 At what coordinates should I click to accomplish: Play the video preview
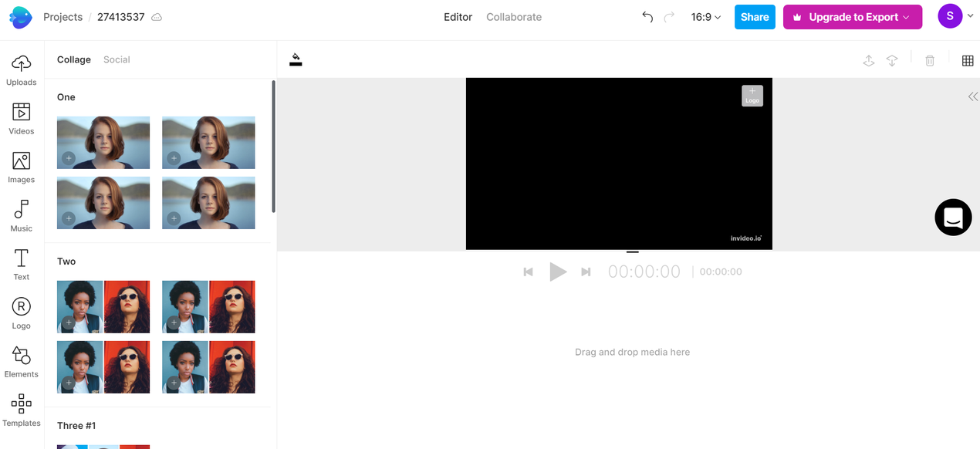558,272
